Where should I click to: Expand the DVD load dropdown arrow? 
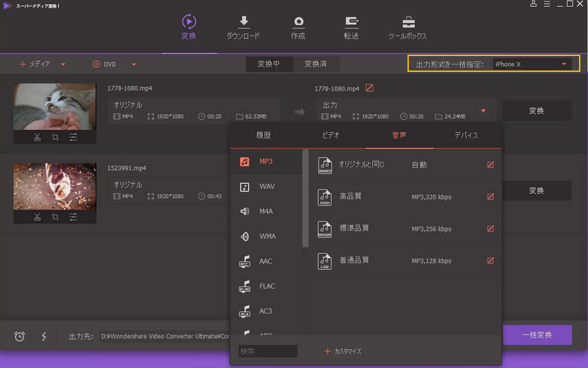coord(134,64)
